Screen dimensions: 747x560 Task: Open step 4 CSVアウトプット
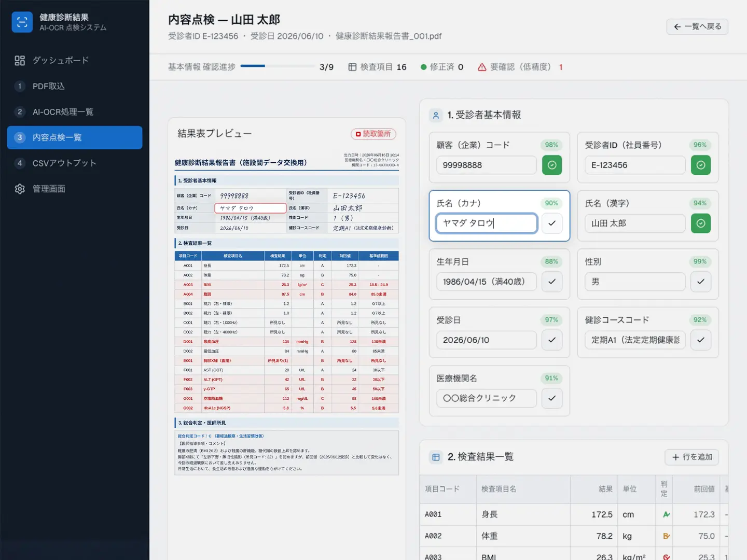pyautogui.click(x=75, y=163)
